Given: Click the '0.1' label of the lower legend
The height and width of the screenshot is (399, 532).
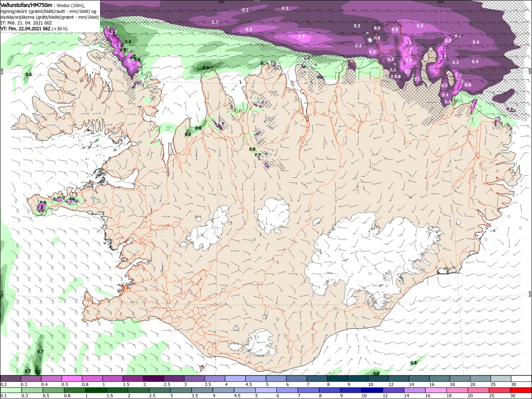Looking at the screenshot, I should [x=4, y=396].
